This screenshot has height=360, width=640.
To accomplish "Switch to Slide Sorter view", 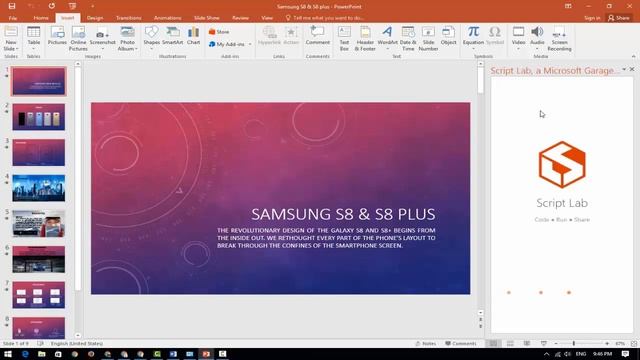I will (510, 344).
